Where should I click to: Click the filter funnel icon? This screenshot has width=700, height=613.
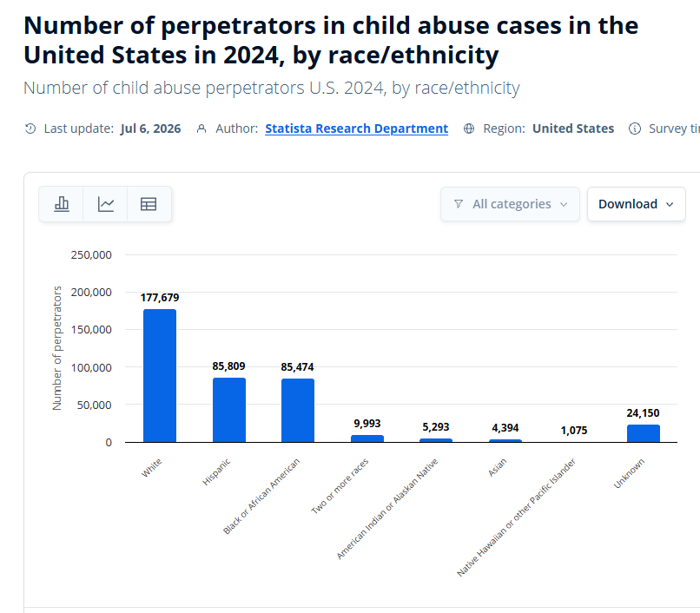[458, 204]
